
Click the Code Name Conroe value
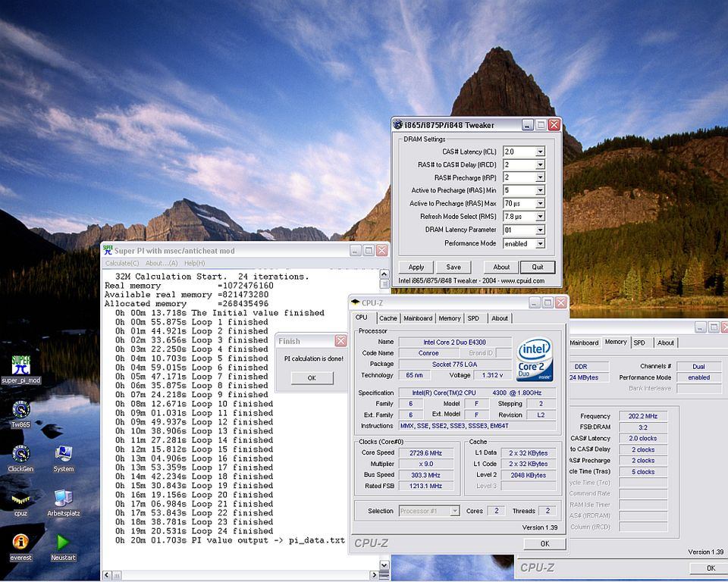tap(428, 353)
